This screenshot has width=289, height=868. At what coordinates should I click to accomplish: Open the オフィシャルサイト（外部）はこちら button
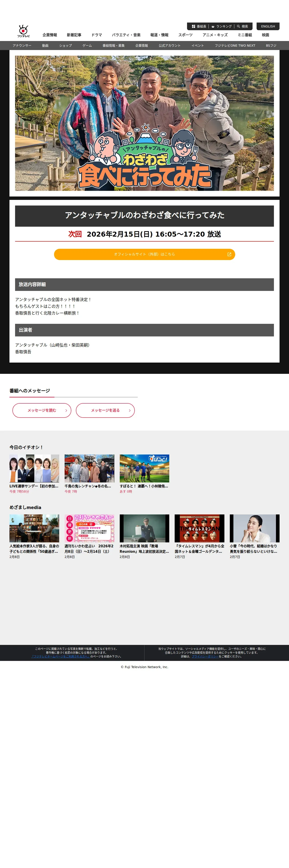pos(144,254)
